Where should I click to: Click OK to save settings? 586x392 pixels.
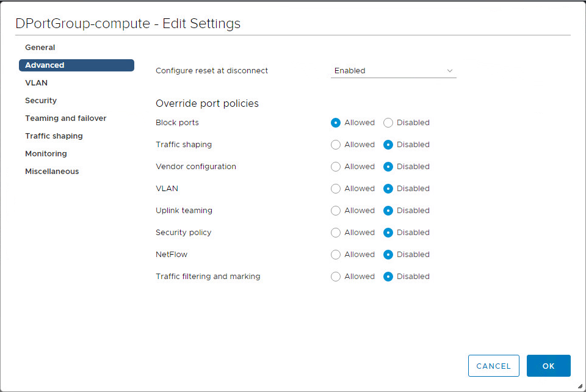548,366
